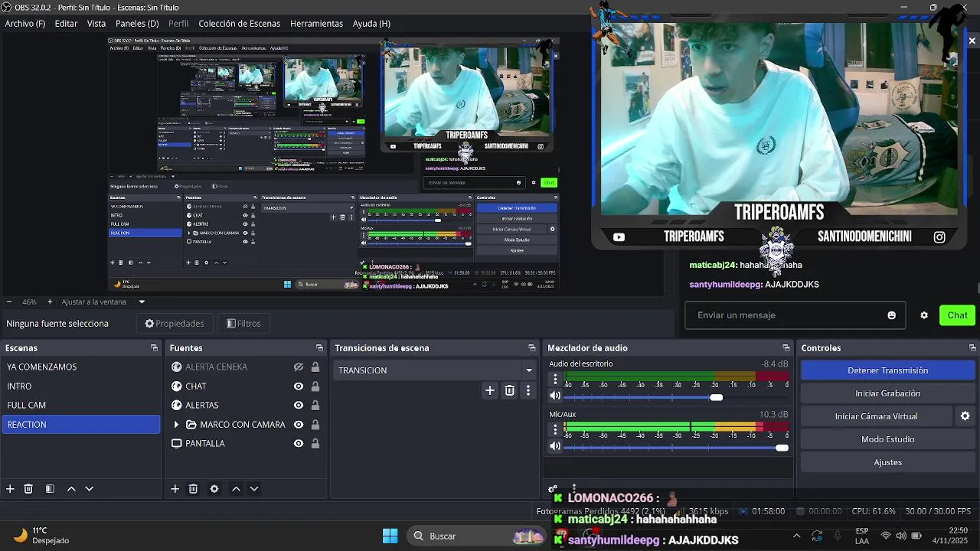Undock the Escenas panel
This screenshot has height=551, width=980.
pyautogui.click(x=154, y=348)
